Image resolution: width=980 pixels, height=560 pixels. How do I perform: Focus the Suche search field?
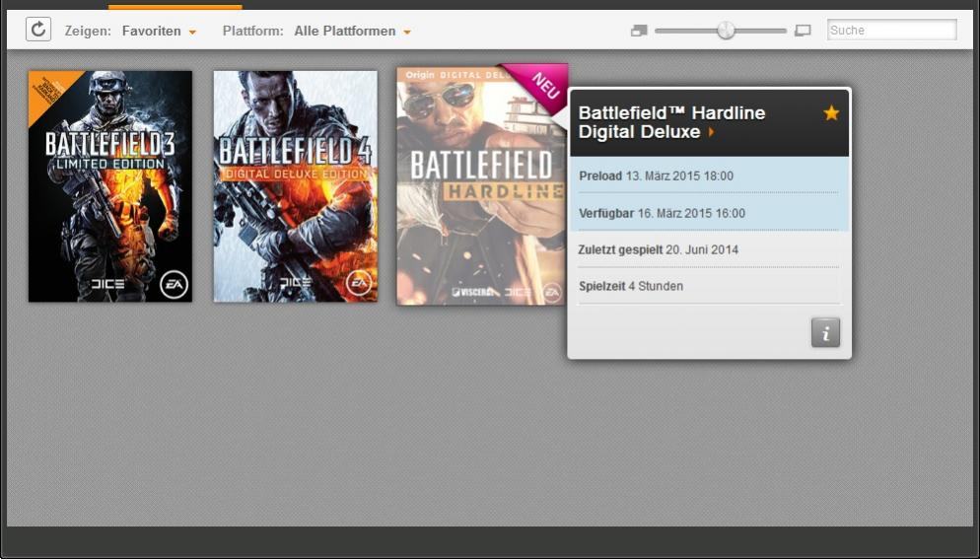point(892,30)
